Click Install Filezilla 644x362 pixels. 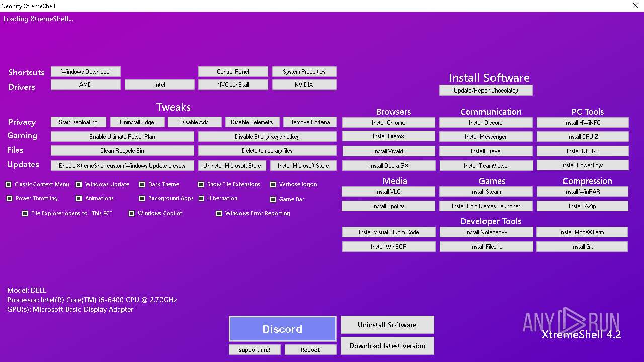[x=487, y=247]
